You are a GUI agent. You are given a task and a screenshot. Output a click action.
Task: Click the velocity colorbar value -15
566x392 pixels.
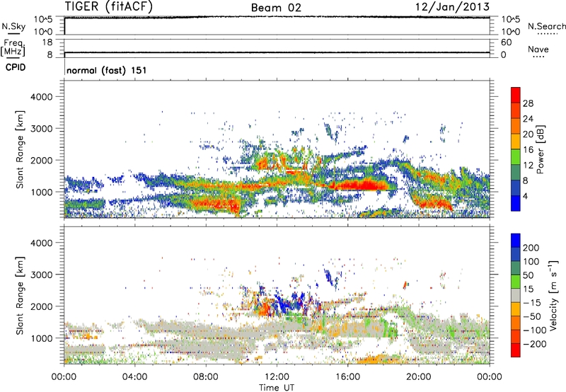click(x=532, y=303)
